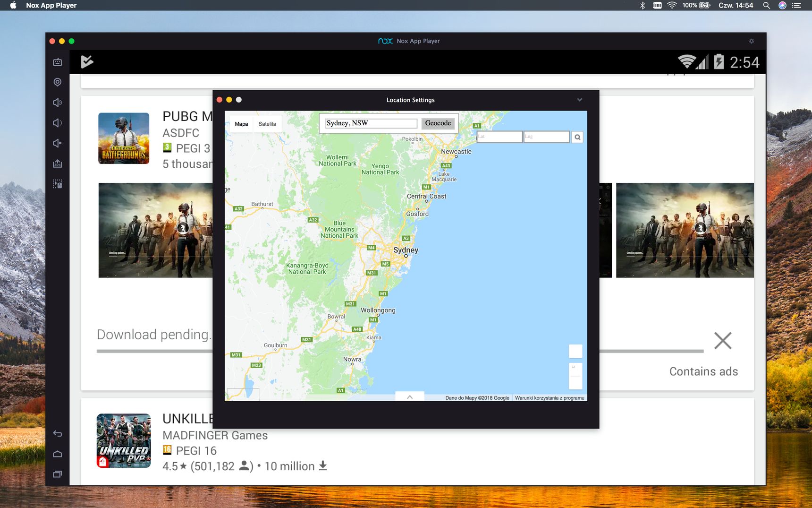Open the Warunki korzystania z programu link
This screenshot has height=508, width=812.
point(550,398)
